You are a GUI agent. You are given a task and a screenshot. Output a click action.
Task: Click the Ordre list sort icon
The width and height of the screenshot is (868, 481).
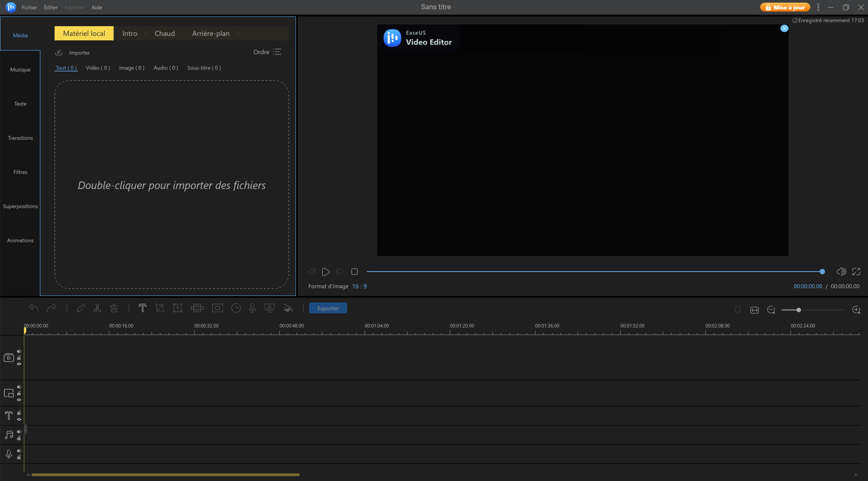click(277, 52)
